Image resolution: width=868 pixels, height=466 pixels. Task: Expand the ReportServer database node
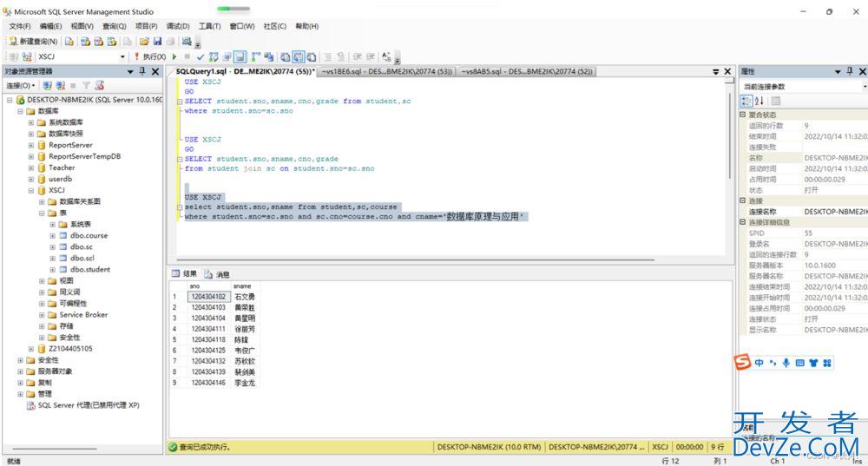[31, 145]
